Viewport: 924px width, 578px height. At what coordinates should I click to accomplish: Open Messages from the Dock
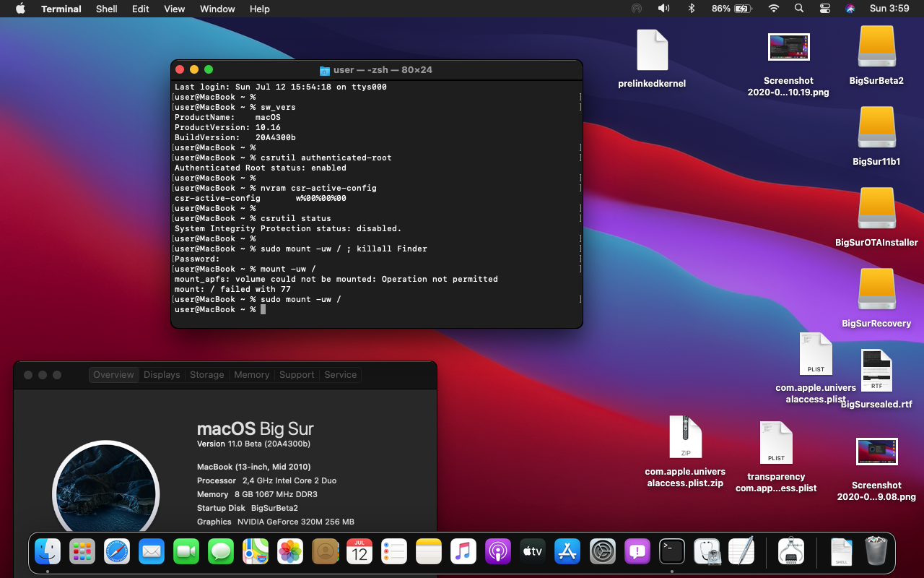coord(221,552)
